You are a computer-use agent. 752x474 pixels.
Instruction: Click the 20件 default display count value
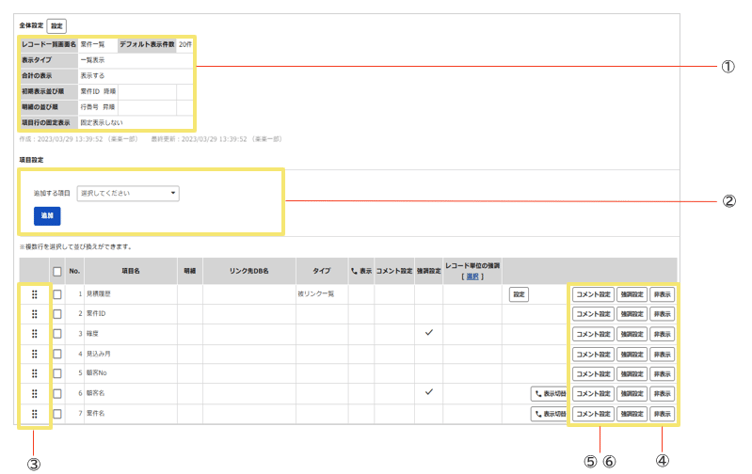click(185, 45)
